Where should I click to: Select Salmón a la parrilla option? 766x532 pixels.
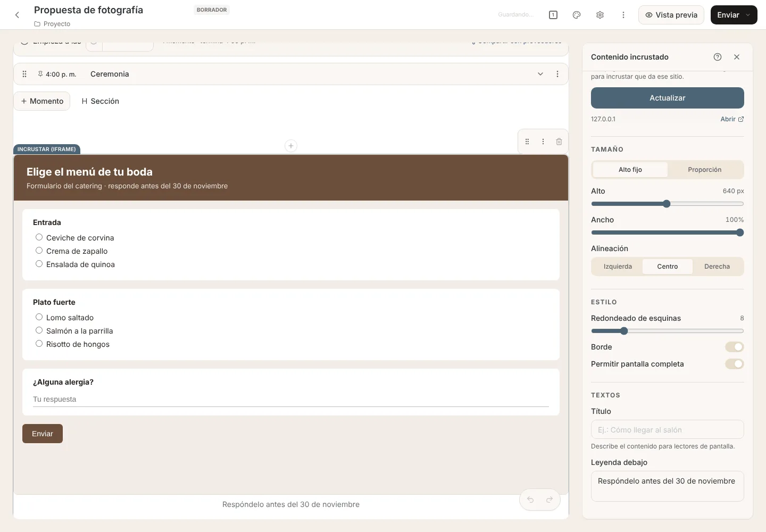point(39,330)
